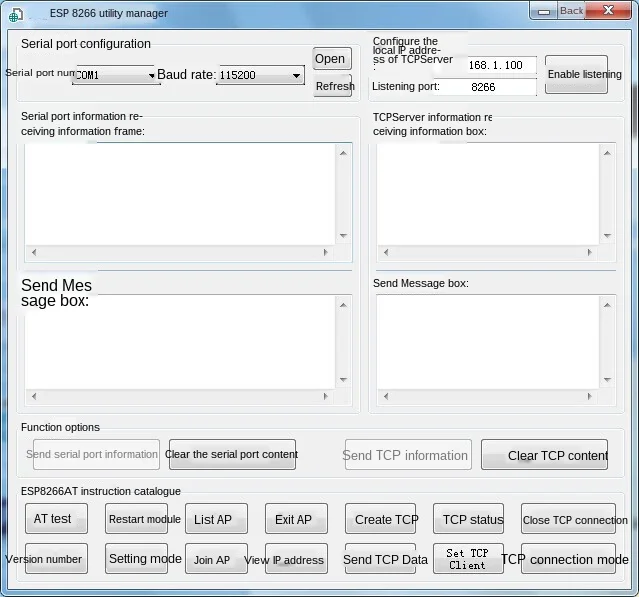
Task: Run the AT test command
Action: tap(56, 519)
